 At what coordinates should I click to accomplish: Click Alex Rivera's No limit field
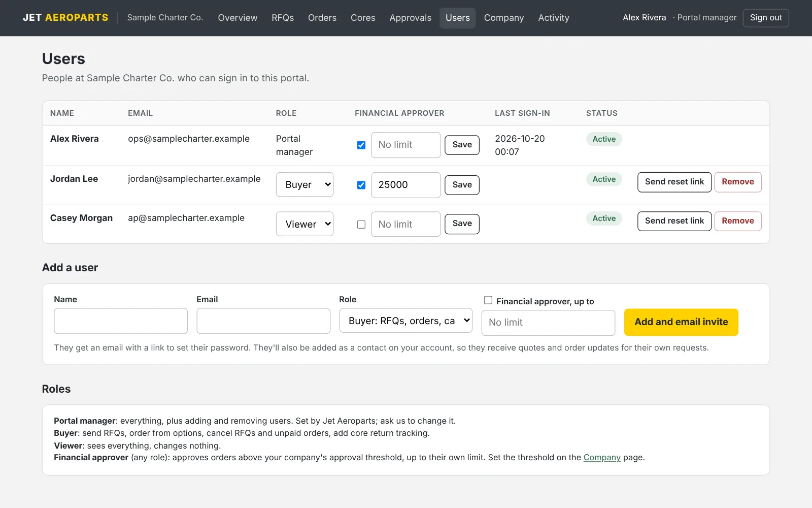point(405,145)
